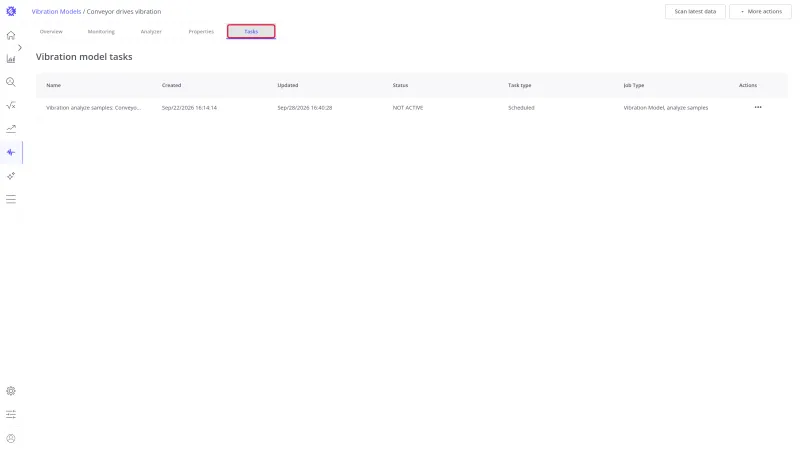Switch to the Overview tab
Image resolution: width=800 pixels, height=450 pixels.
click(x=51, y=32)
